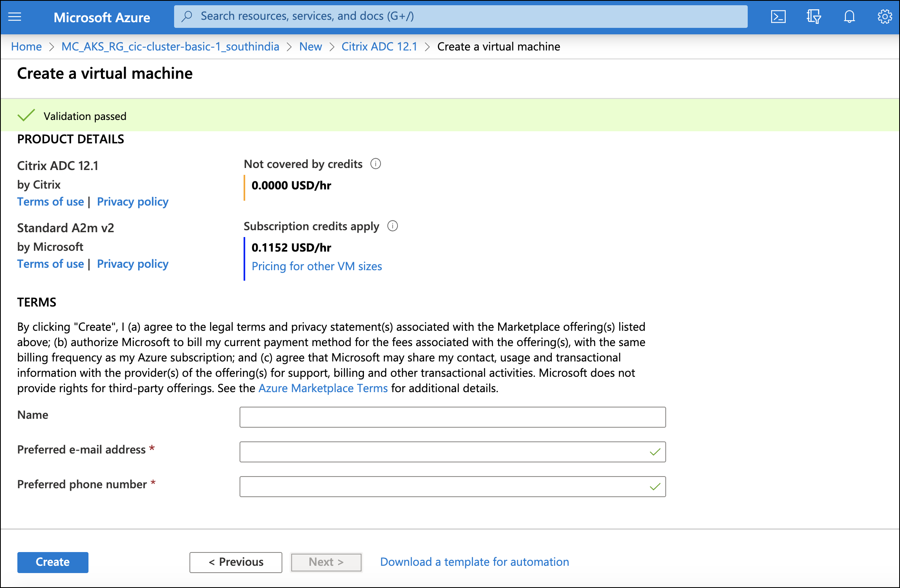Image resolution: width=900 pixels, height=588 pixels.
Task: Click the 0.1152 USD/hr price text
Action: point(291,248)
